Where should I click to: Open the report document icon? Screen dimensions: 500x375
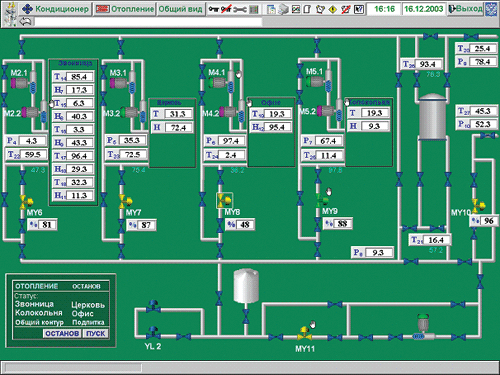pyautogui.click(x=271, y=9)
